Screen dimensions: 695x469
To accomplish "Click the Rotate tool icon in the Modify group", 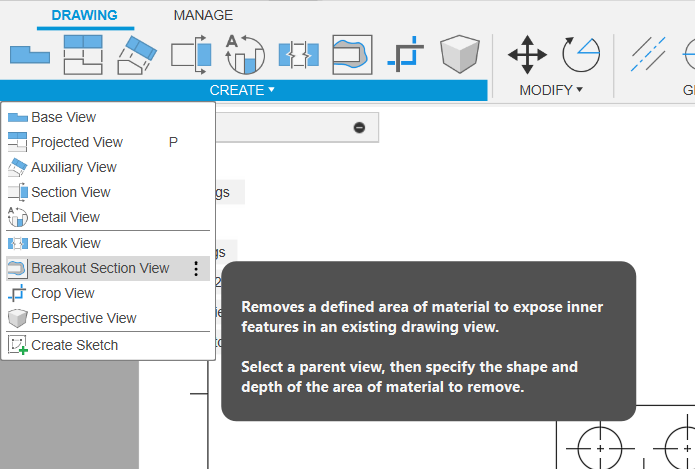I will [581, 55].
